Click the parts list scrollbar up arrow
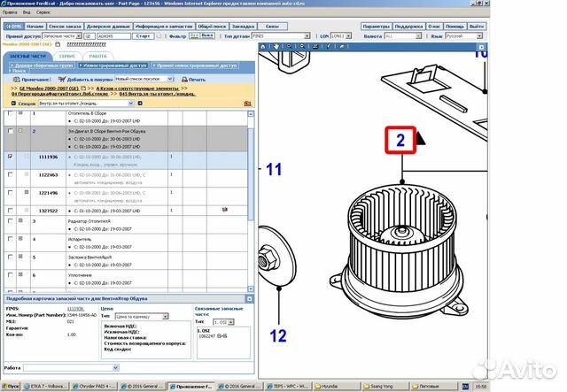Screen dimensions: 567x392 pyautogui.click(x=251, y=114)
